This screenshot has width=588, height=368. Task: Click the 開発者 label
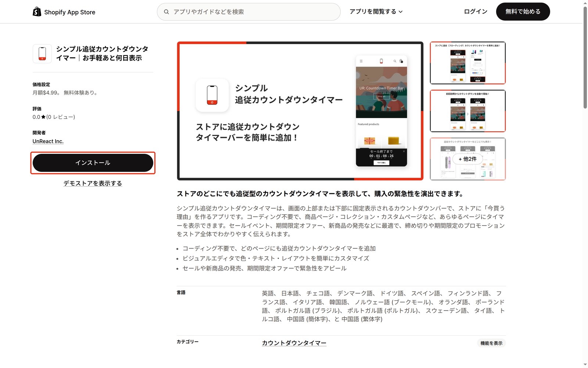click(x=39, y=133)
